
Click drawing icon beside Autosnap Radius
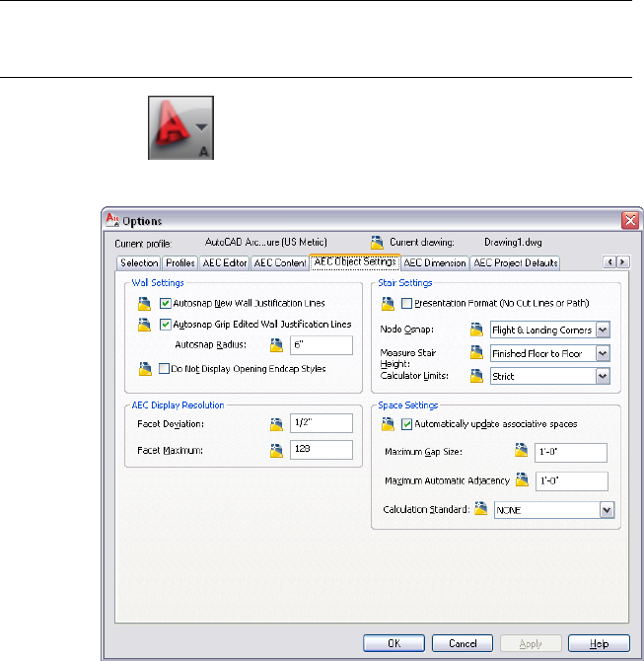pos(276,345)
